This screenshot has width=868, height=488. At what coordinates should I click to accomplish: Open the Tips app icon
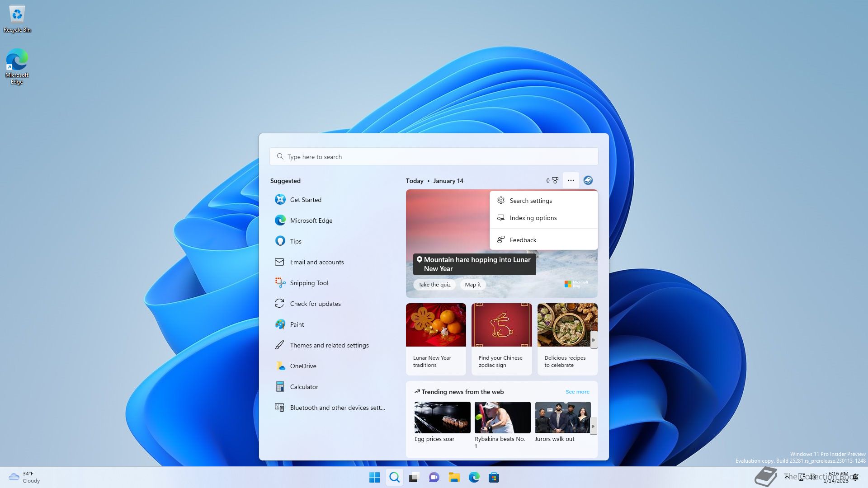tap(280, 241)
